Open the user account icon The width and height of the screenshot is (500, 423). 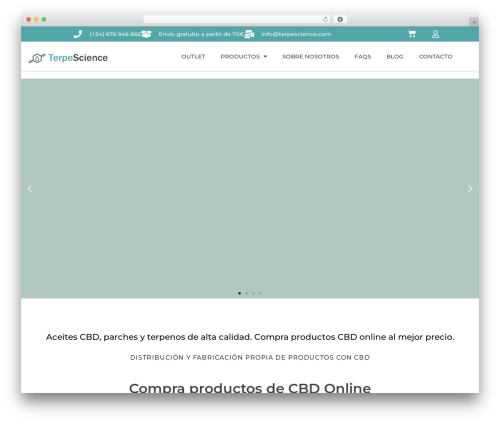435,34
